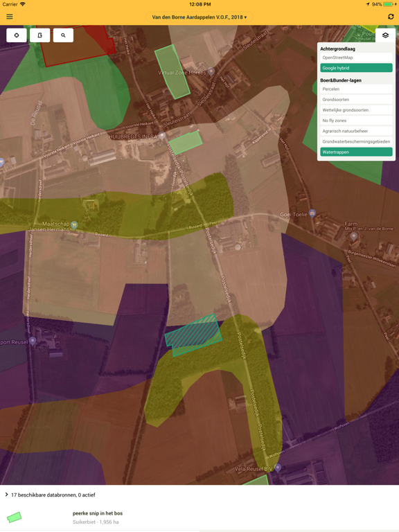The image size is (399, 532).
Task: Tap the 'port Reusel' map pin
Action: pos(33,341)
